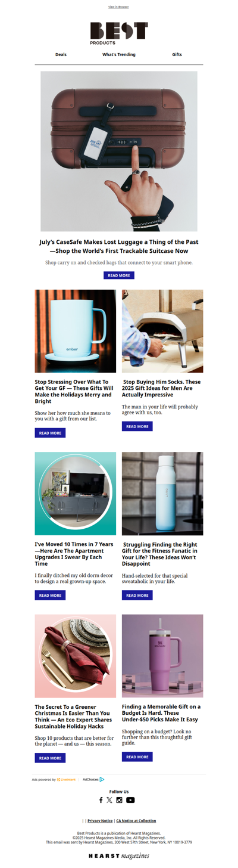
Task: Click the trackable suitcase hero image
Action: (x=119, y=151)
